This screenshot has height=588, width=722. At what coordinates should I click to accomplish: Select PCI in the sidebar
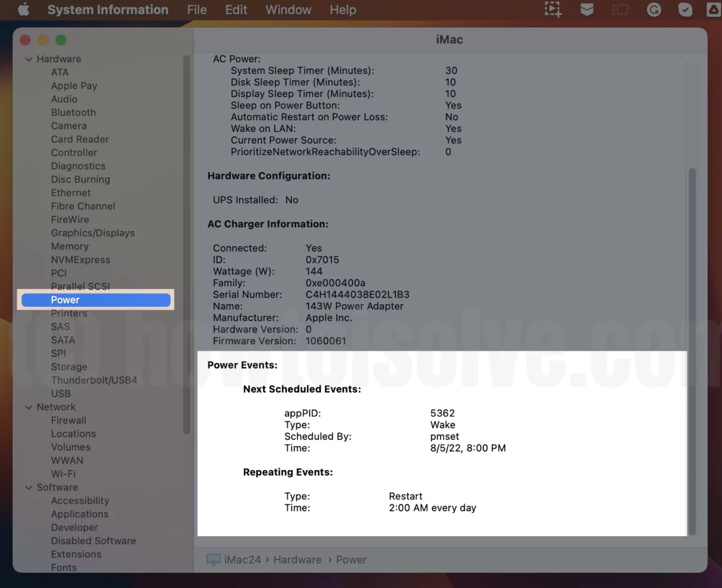59,273
